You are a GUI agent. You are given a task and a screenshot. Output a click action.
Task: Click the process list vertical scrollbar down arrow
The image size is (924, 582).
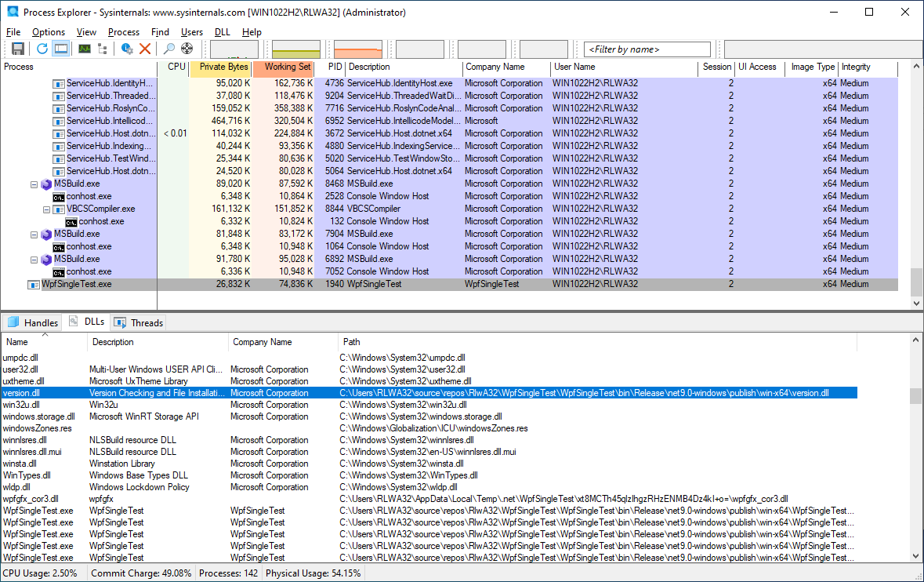(916, 303)
